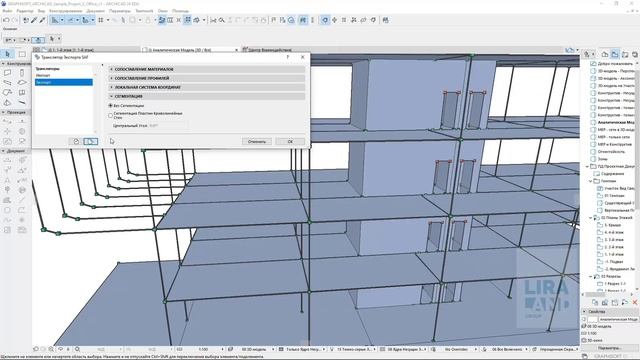Screen dimensions: 640x360
Task: Expand the 'Сопоставление материалов' section
Action: [111, 69]
